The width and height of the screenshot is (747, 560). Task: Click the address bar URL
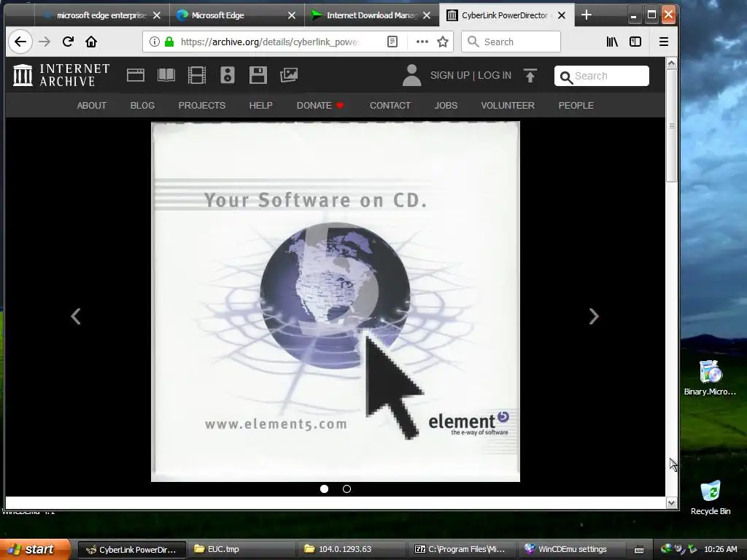(270, 42)
